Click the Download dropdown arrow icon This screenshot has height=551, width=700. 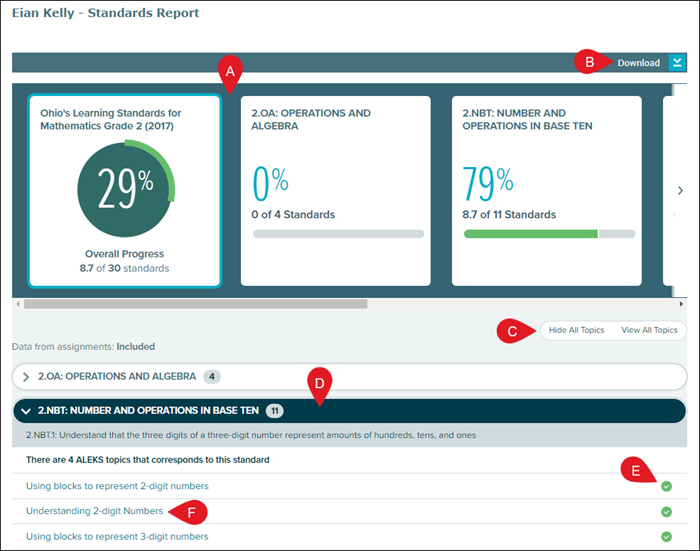click(x=678, y=63)
